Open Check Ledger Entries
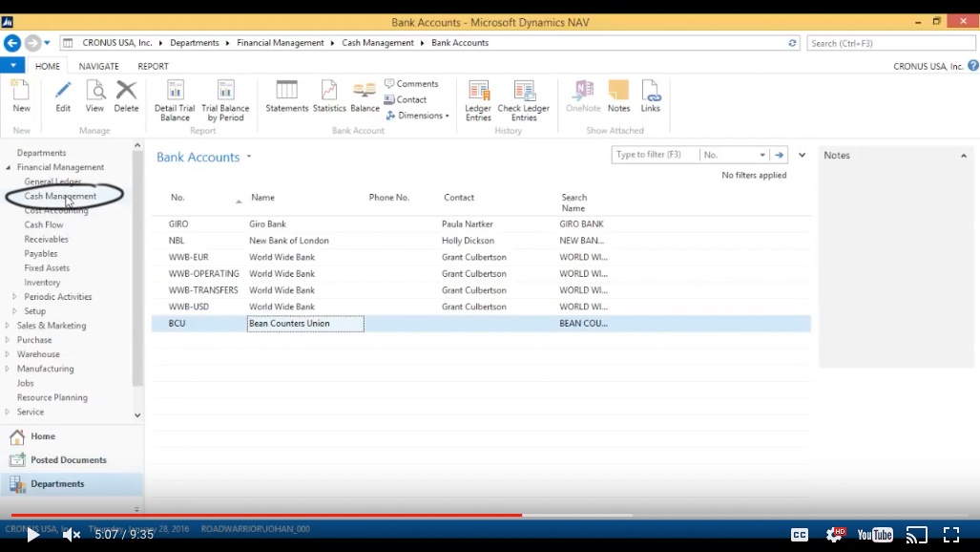 524,100
